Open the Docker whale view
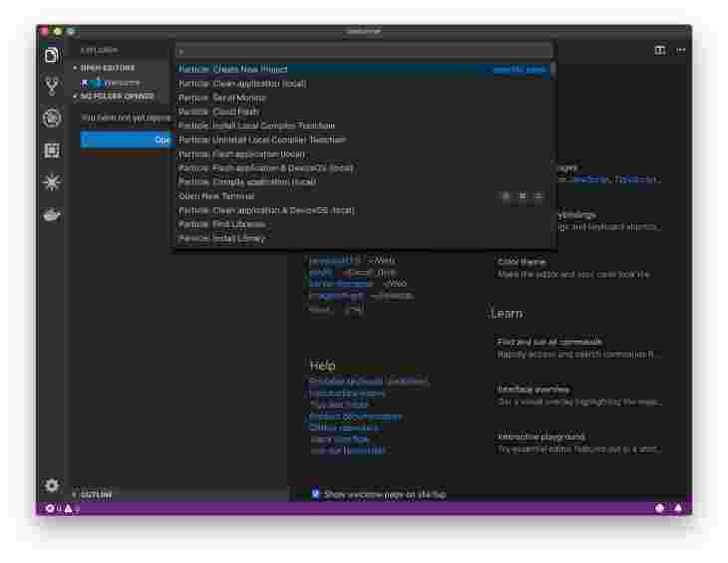Viewport: 728px width, 563px height. (x=52, y=215)
